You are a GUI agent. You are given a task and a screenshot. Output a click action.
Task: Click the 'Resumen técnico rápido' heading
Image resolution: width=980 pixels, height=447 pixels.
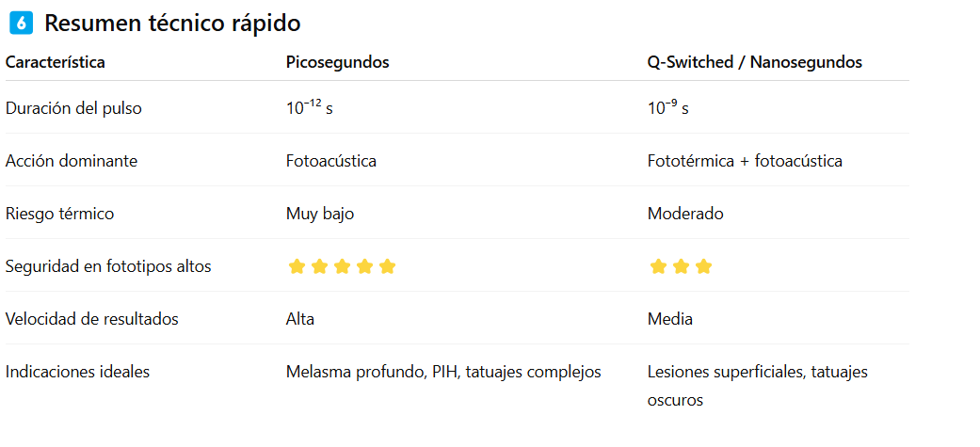click(x=172, y=24)
